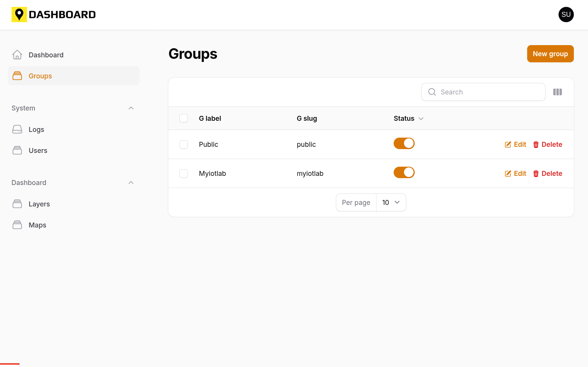Open the Per page 10 dropdown
This screenshot has height=367, width=588.
391,203
